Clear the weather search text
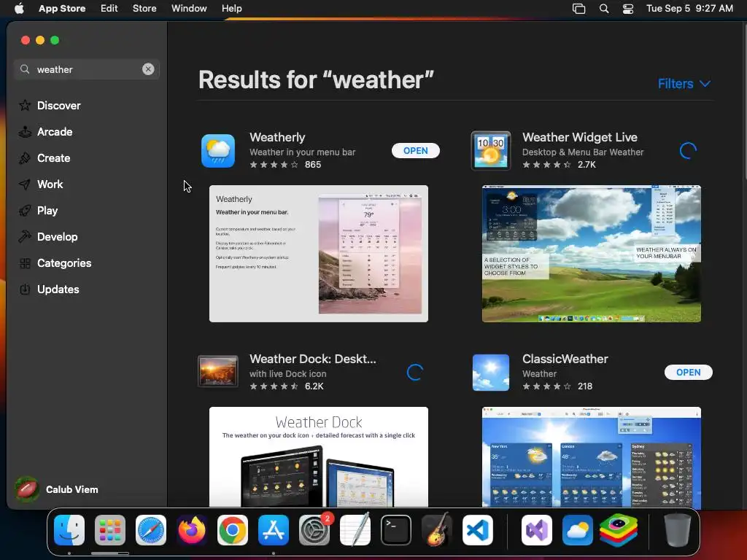This screenshot has width=747, height=560. (148, 69)
